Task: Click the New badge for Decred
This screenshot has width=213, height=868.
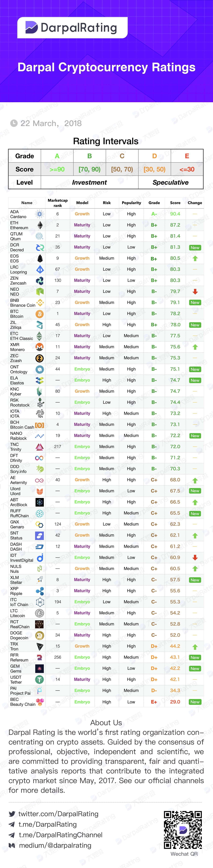Action: 195,247
